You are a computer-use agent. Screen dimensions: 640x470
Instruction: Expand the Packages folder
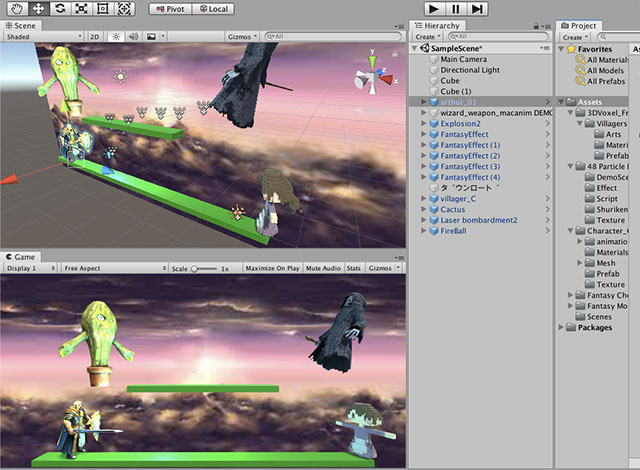(x=562, y=327)
